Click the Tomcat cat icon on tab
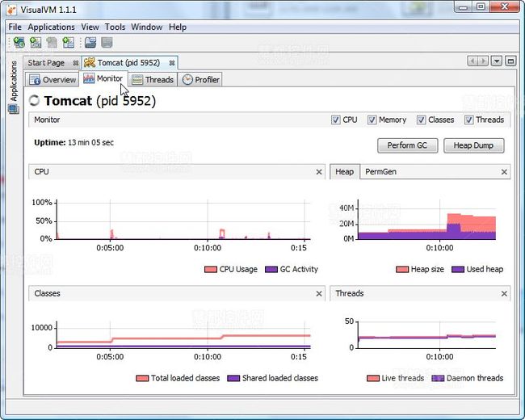Viewport: 525px width, 420px height. click(90, 63)
